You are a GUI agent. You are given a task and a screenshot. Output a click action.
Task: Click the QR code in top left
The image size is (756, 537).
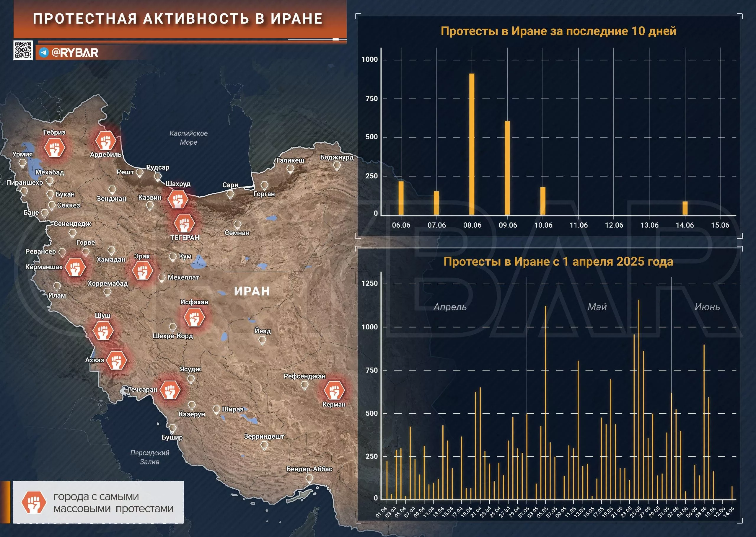tap(23, 50)
